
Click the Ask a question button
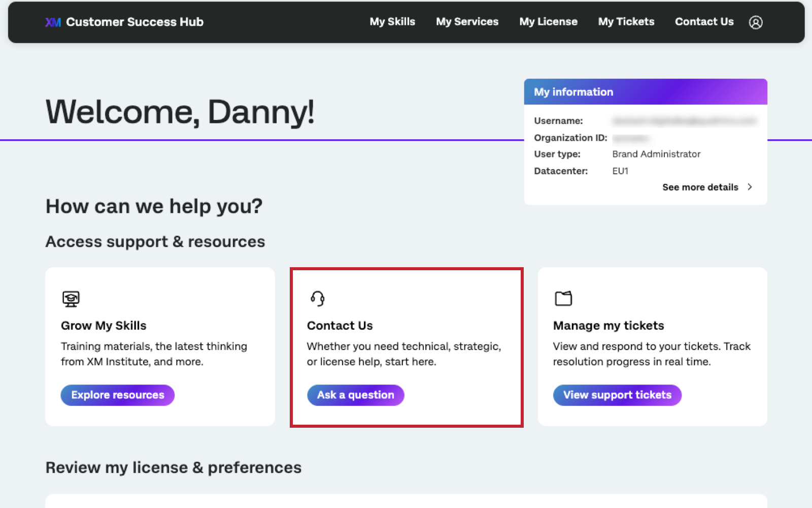point(356,395)
